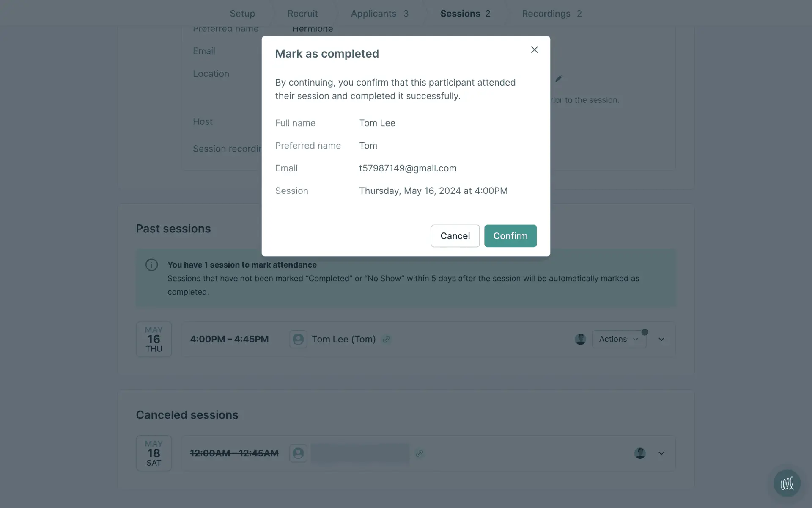812x508 pixels.
Task: Open the Setup tab
Action: click(x=242, y=14)
